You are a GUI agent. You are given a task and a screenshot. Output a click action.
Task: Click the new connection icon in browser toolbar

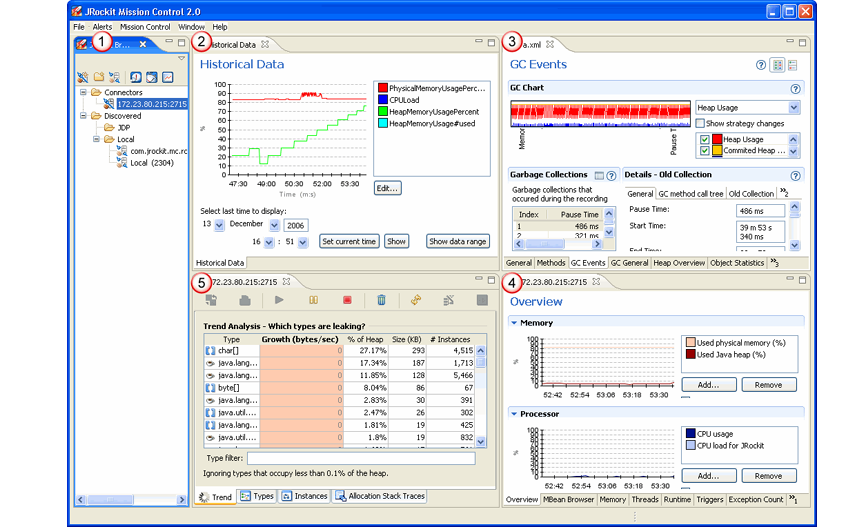pos(82,77)
